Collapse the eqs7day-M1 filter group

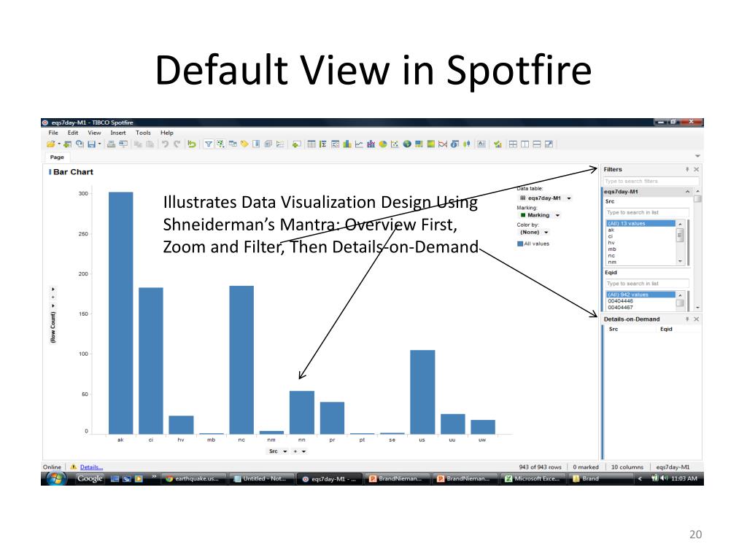(x=687, y=192)
